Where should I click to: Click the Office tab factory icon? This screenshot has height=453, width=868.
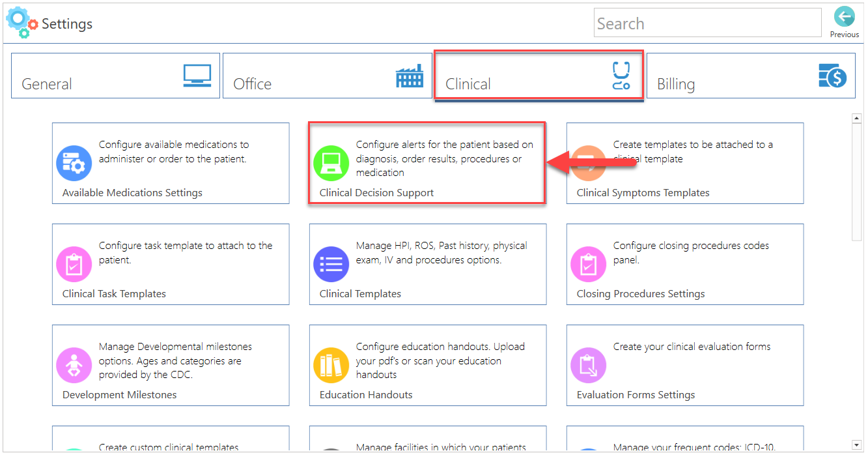click(x=410, y=76)
